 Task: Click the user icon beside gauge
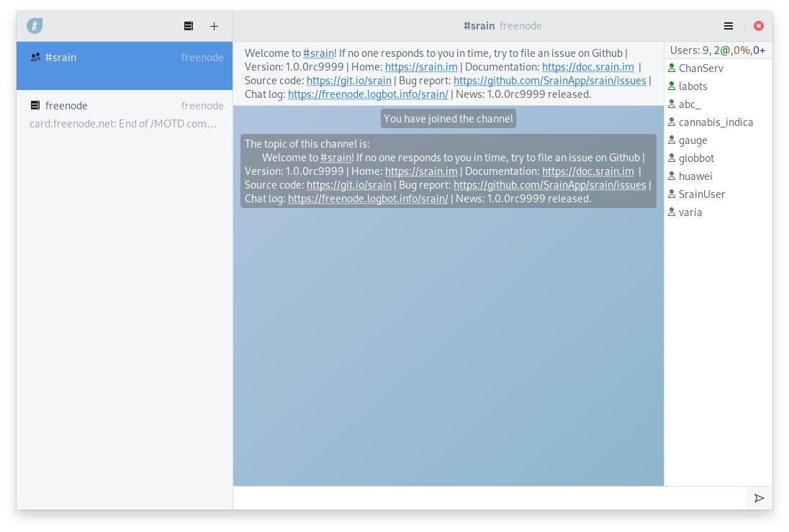(x=672, y=140)
